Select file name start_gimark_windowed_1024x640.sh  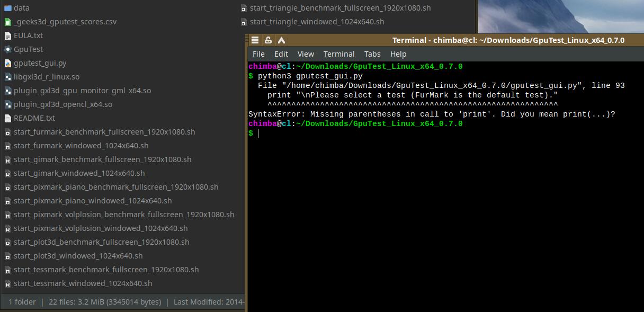[x=79, y=173]
